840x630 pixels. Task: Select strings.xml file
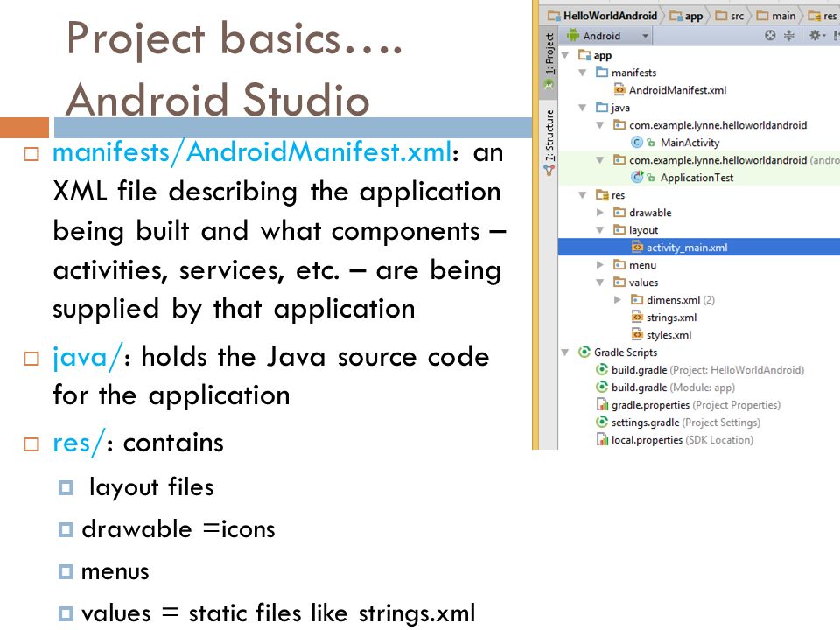pos(671,317)
